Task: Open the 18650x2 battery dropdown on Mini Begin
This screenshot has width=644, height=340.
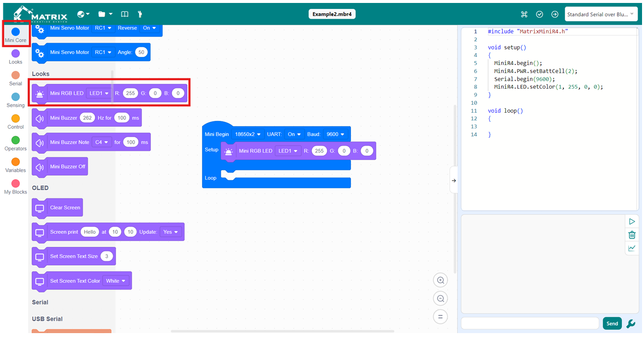Action: [x=248, y=134]
